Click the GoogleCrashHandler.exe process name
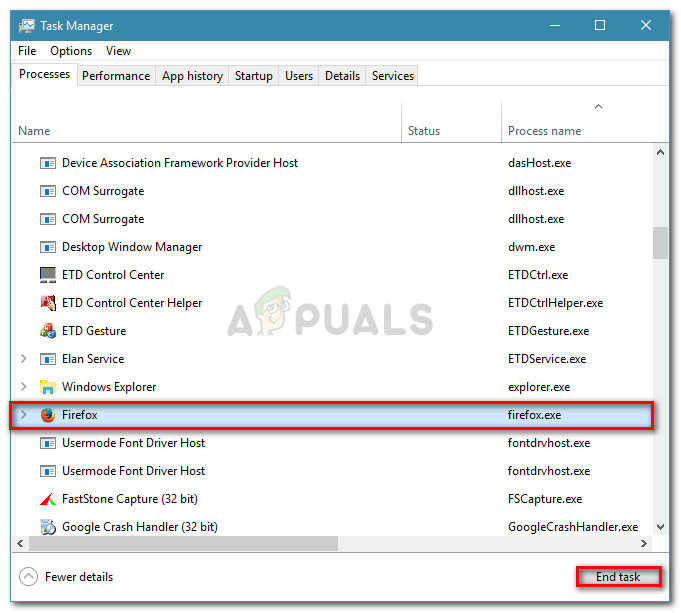This screenshot has height=613, width=681. click(x=573, y=527)
